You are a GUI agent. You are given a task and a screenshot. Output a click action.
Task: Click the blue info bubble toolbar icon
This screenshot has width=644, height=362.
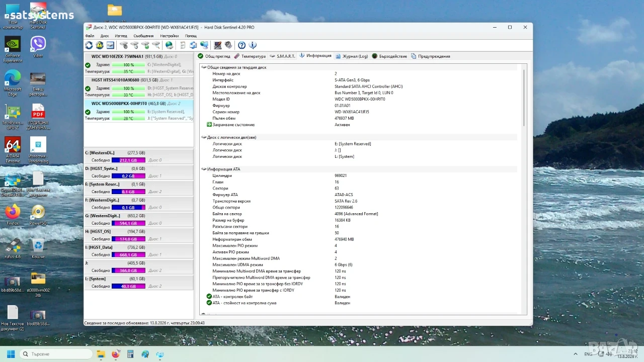[253, 45]
